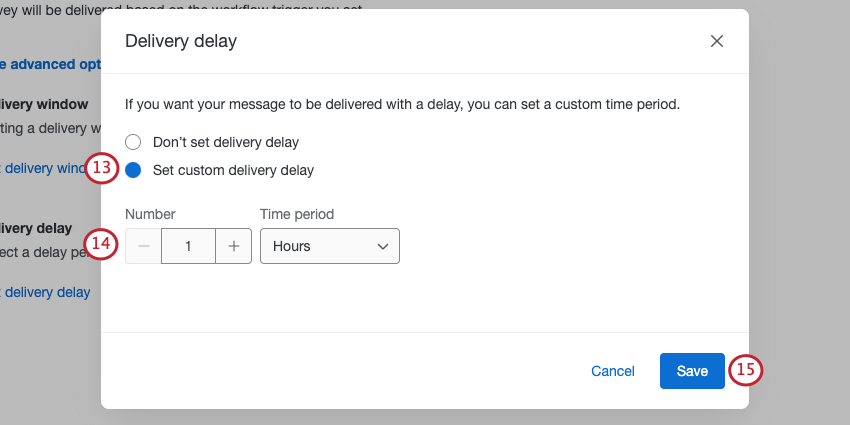Select the "Don't set delivery delay" radio button
Image resolution: width=850 pixels, height=425 pixels.
point(133,142)
